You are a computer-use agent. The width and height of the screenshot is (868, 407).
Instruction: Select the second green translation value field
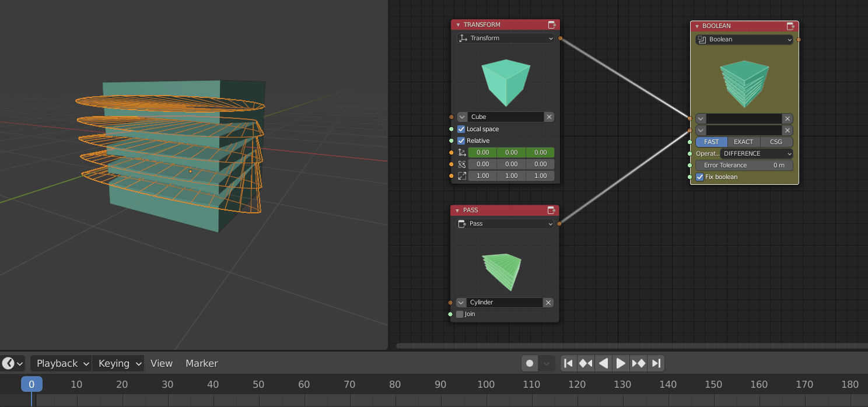[512, 152]
